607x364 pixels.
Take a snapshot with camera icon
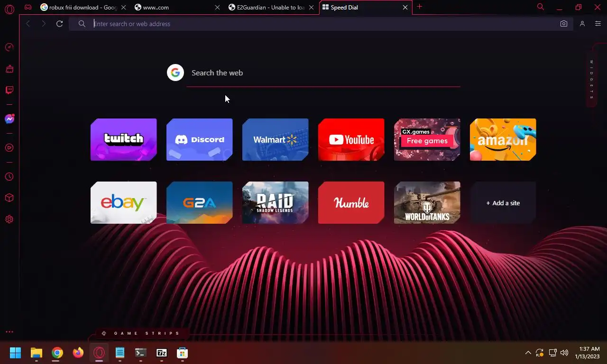click(x=563, y=24)
